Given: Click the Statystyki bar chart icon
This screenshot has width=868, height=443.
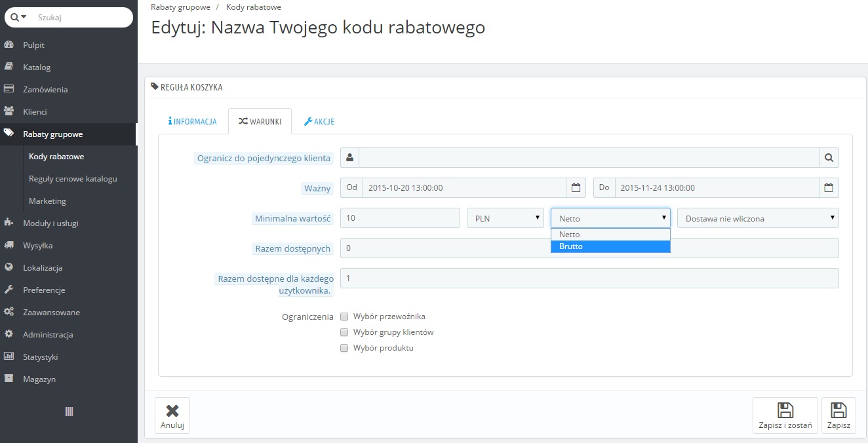Looking at the screenshot, I should coord(9,357).
